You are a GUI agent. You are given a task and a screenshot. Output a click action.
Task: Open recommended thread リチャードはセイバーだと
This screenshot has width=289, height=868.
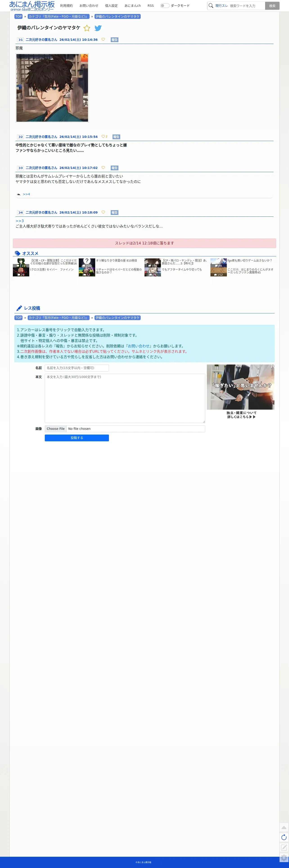tap(119, 271)
